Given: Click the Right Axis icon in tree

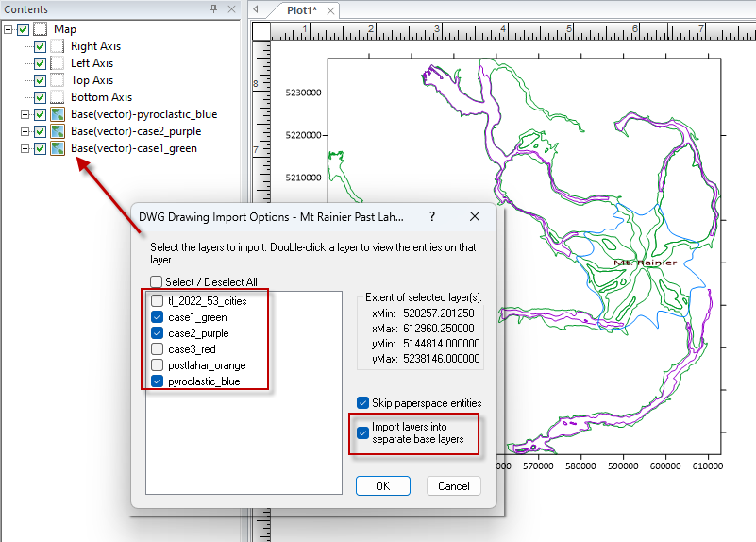Looking at the screenshot, I should click(58, 46).
